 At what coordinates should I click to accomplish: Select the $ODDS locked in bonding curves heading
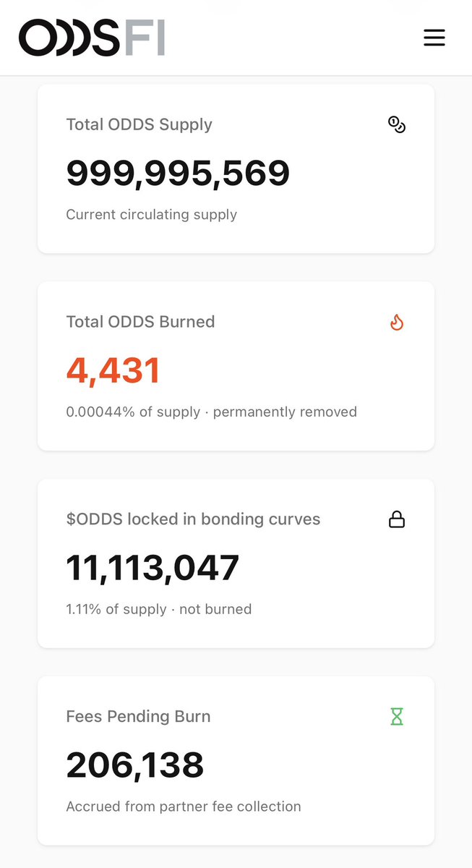click(x=193, y=519)
